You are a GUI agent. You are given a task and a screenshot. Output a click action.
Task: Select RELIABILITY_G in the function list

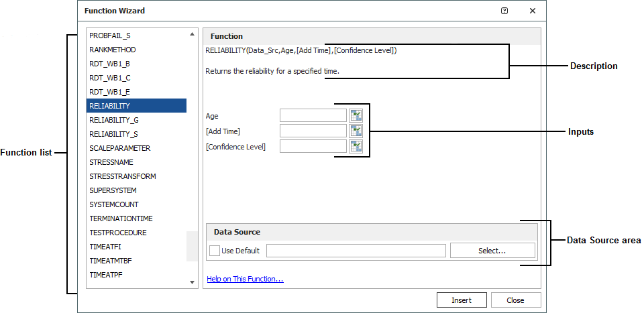point(114,120)
